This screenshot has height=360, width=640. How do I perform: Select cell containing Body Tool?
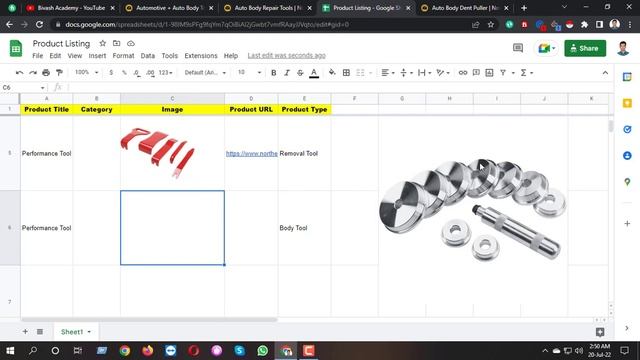[304, 228]
